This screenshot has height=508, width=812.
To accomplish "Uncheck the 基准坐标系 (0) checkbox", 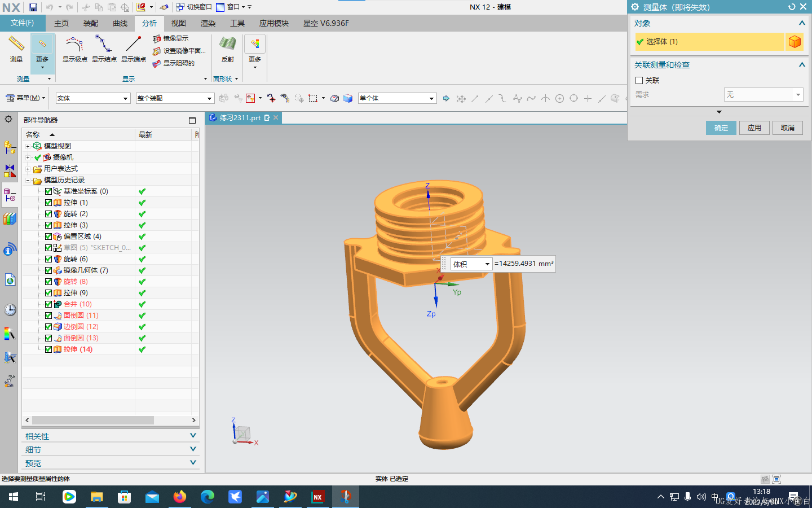I will coord(48,191).
